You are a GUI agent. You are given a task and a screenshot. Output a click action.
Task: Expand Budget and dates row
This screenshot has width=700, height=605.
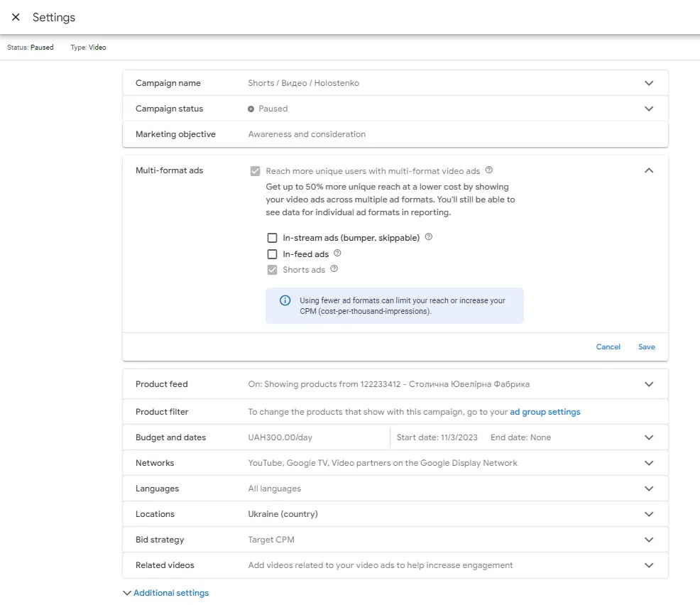click(x=649, y=437)
